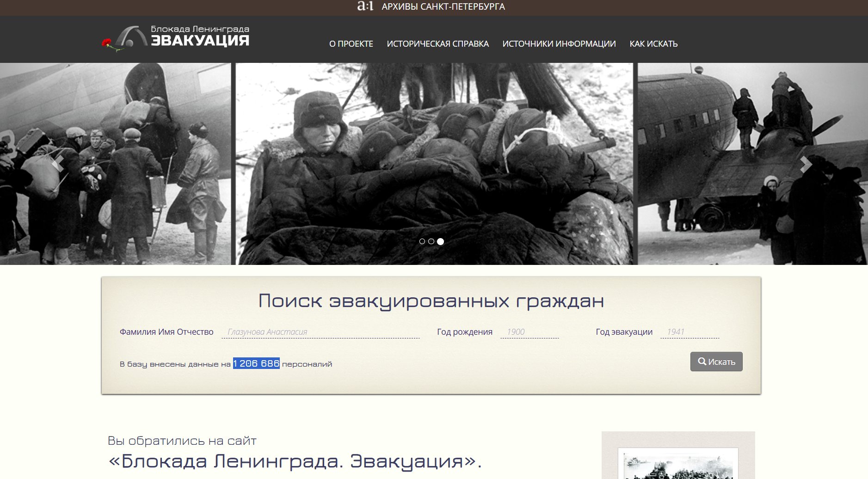
Task: Open Источники информации menu item
Action: point(559,43)
